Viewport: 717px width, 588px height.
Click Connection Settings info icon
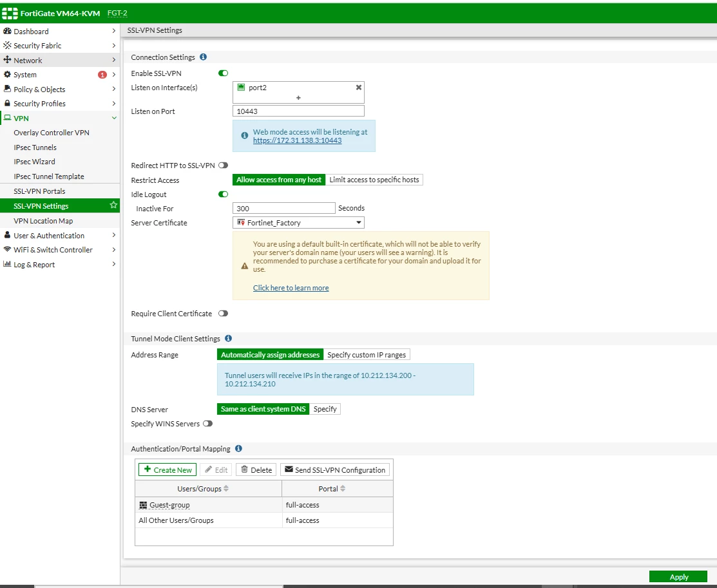pos(203,57)
